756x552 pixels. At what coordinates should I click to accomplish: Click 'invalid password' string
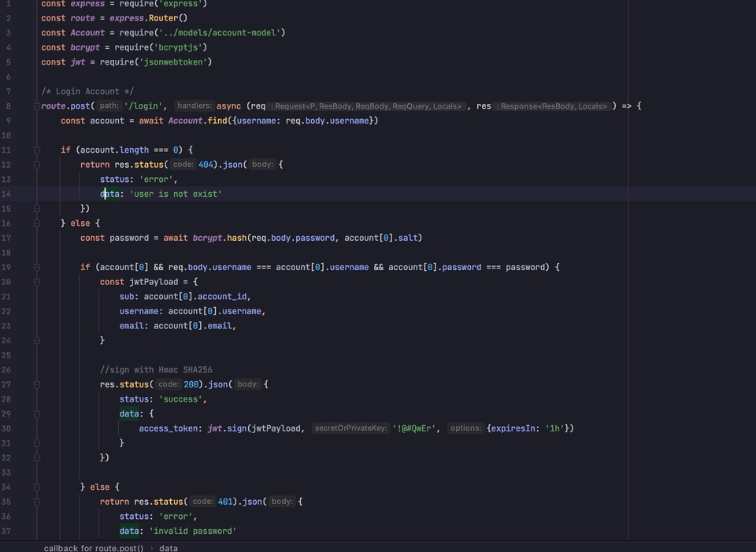(193, 531)
